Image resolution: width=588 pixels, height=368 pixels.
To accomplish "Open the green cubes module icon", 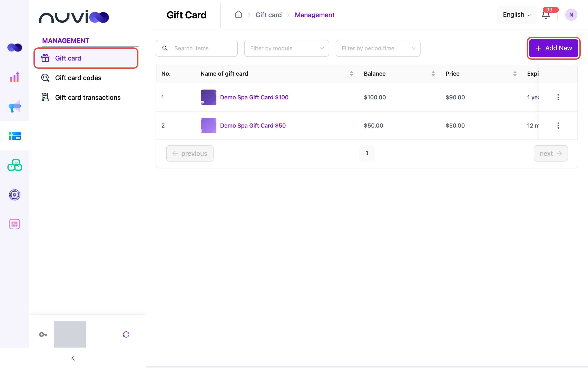I will (14, 165).
